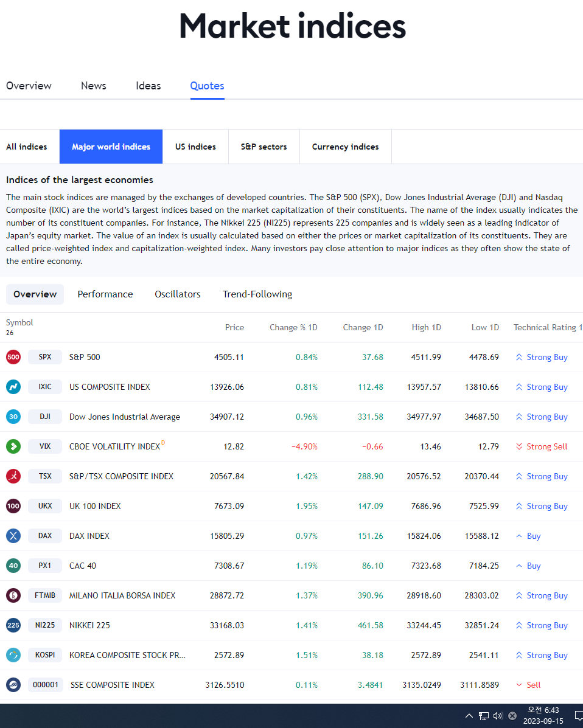The height and width of the screenshot is (728, 583).
Task: Click the VIX green logo icon
Action: click(x=13, y=446)
